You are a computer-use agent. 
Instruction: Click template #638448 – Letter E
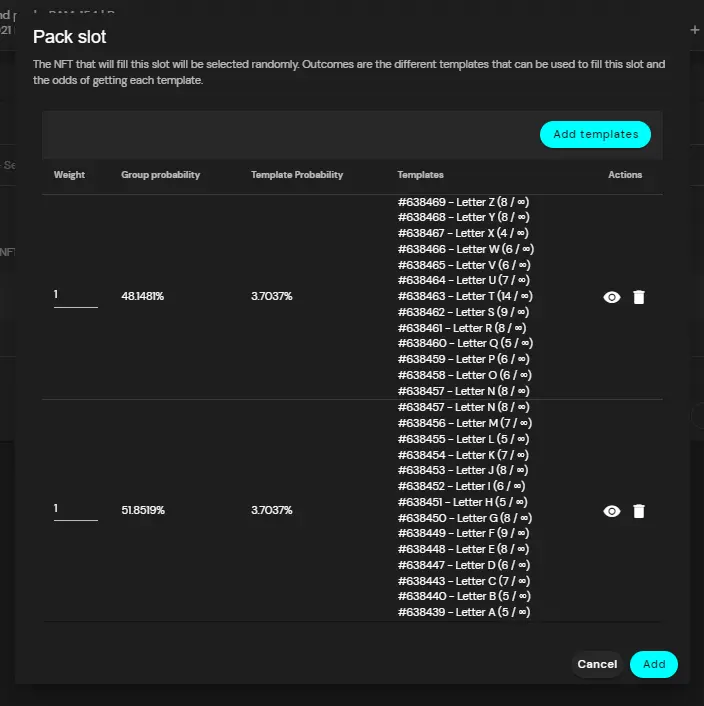point(463,549)
